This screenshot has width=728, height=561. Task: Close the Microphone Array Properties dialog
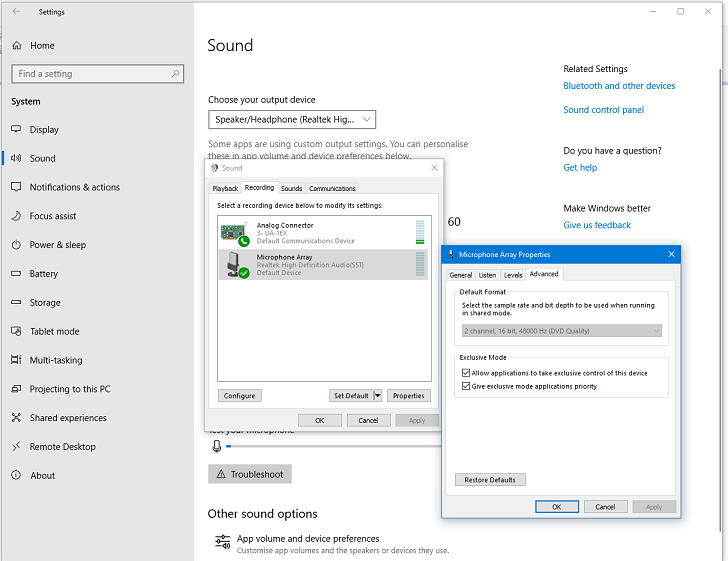click(x=671, y=254)
